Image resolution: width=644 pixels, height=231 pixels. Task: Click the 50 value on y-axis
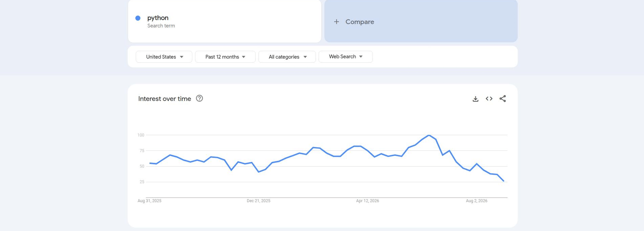click(x=142, y=167)
